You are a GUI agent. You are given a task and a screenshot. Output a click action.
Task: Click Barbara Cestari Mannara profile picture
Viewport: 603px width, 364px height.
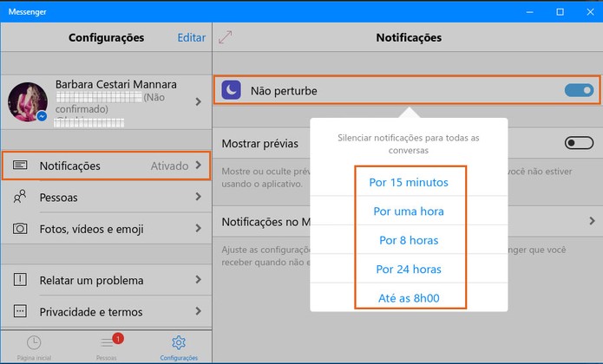[28, 101]
